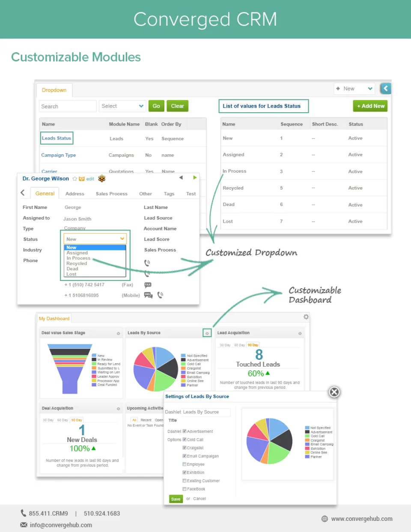
Task: Uncheck the Advertisement dashlet option
Action: 185,431
